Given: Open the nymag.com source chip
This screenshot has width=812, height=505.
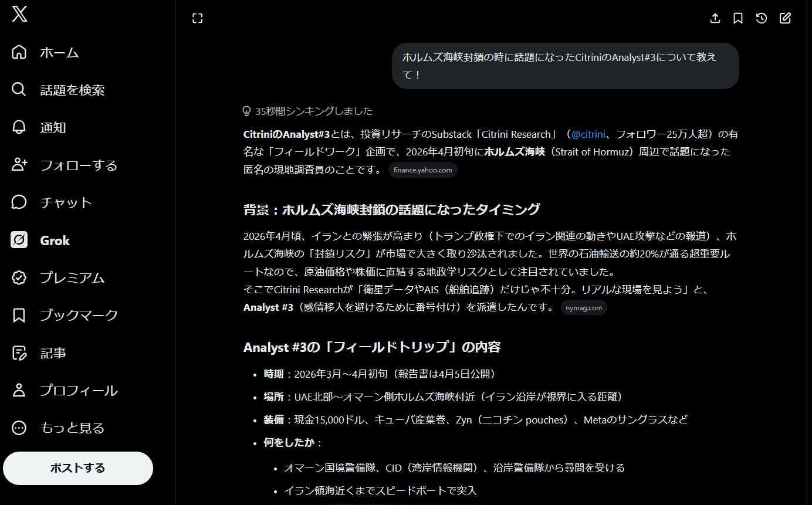Looking at the screenshot, I should 584,307.
